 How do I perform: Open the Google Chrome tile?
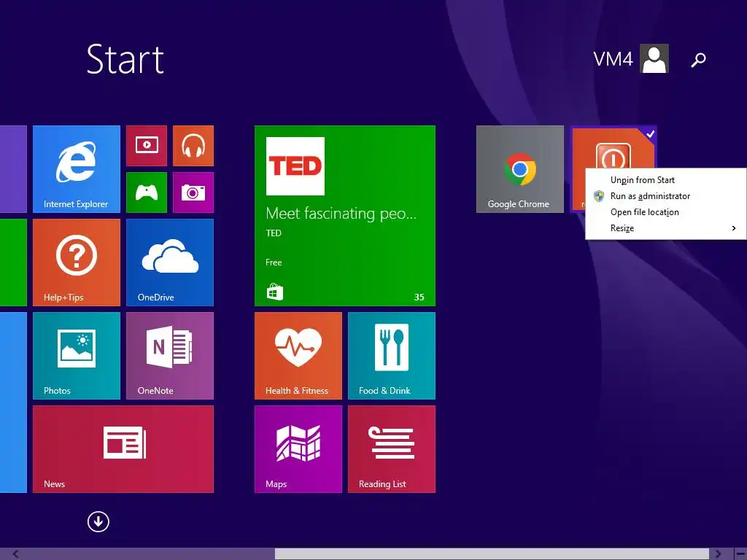coord(519,169)
